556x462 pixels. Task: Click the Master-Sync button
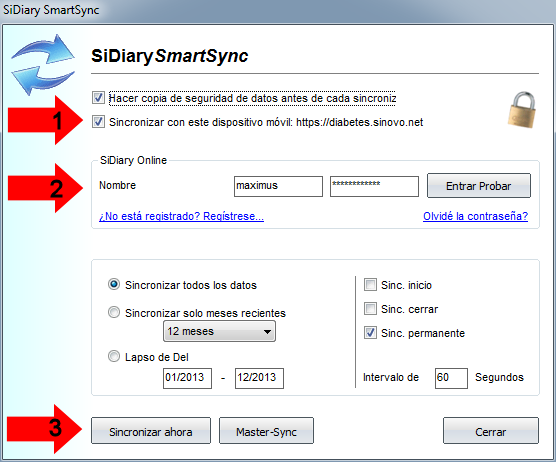pos(266,431)
